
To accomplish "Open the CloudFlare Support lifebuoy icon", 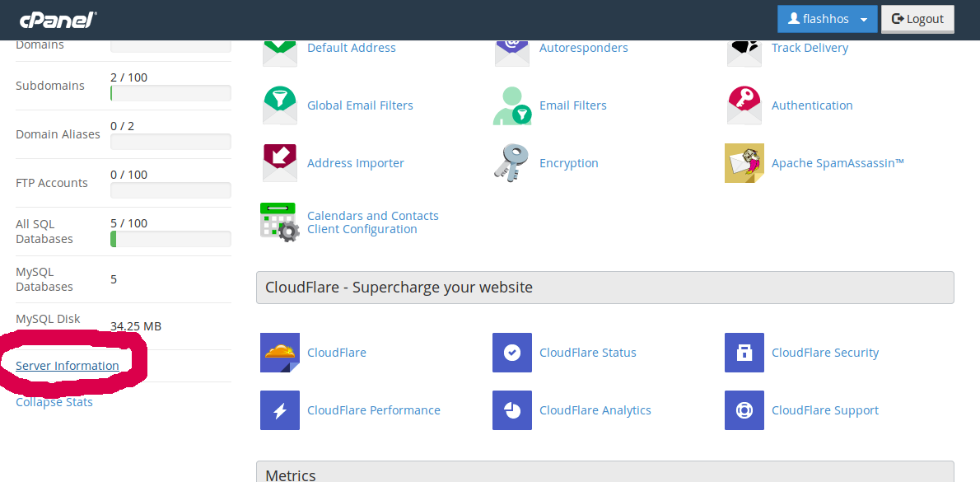I will (744, 410).
